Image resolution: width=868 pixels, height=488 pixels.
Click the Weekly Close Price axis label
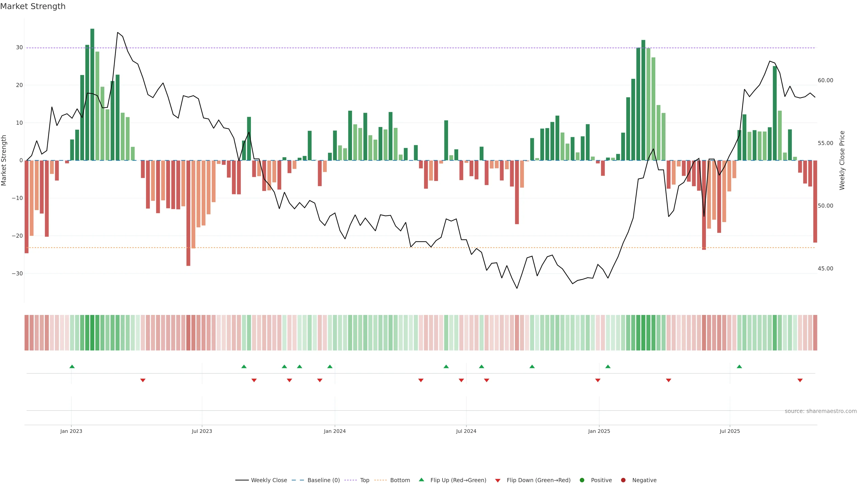pos(842,160)
